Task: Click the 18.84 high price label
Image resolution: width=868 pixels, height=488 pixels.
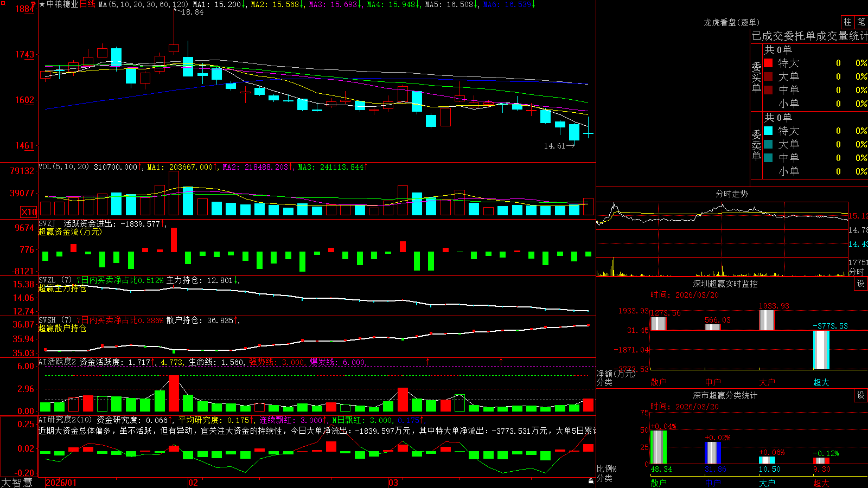Action: 192,12
